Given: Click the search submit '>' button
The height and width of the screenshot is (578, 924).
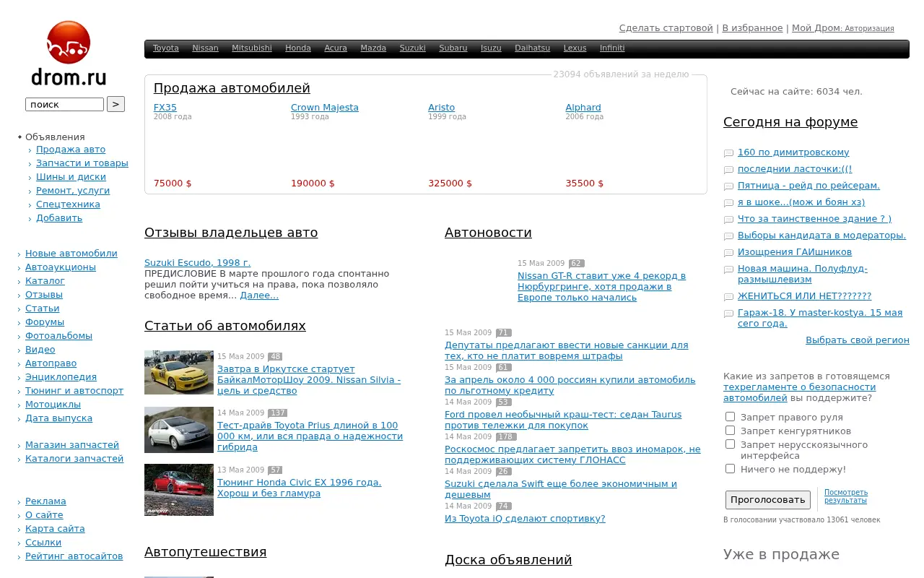Looking at the screenshot, I should [x=115, y=104].
